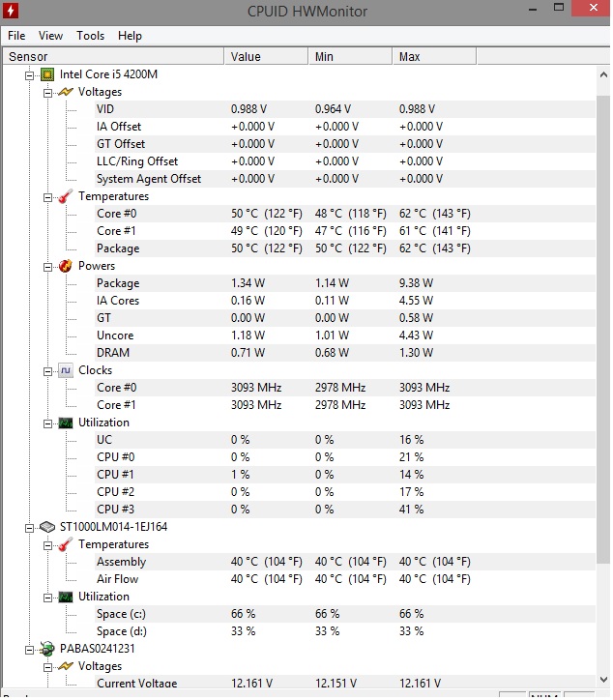Click the hard drive Temperatures thermometer icon

pos(65,544)
